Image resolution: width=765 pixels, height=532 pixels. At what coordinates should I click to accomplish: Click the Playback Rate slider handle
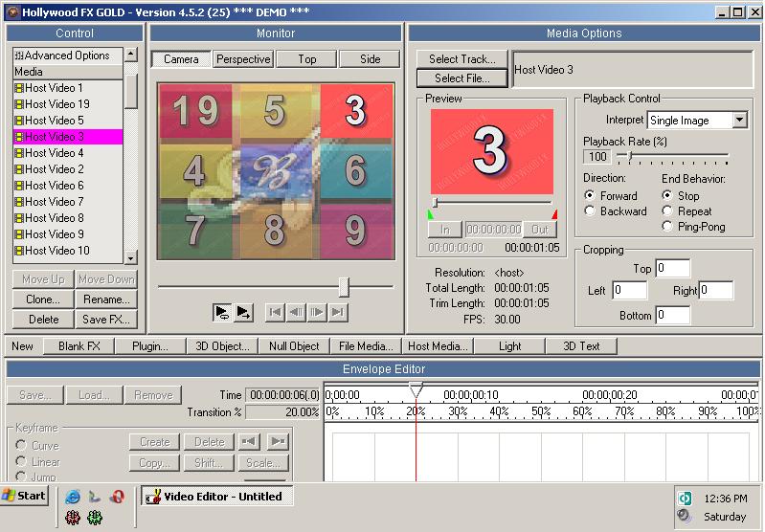point(630,156)
